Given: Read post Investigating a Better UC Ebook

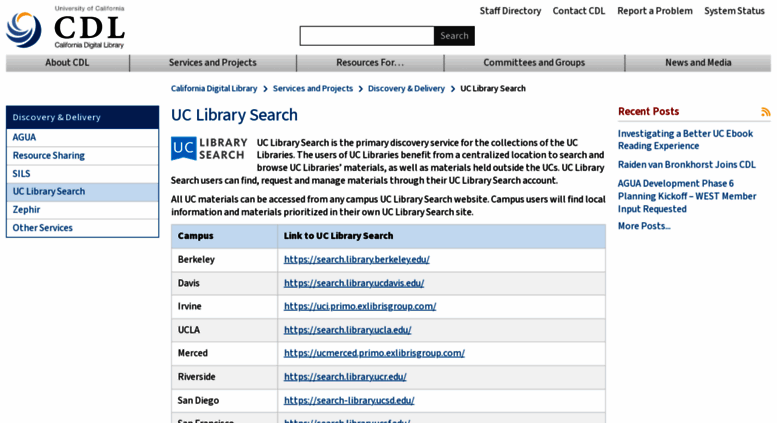Looking at the screenshot, I should [x=685, y=140].
